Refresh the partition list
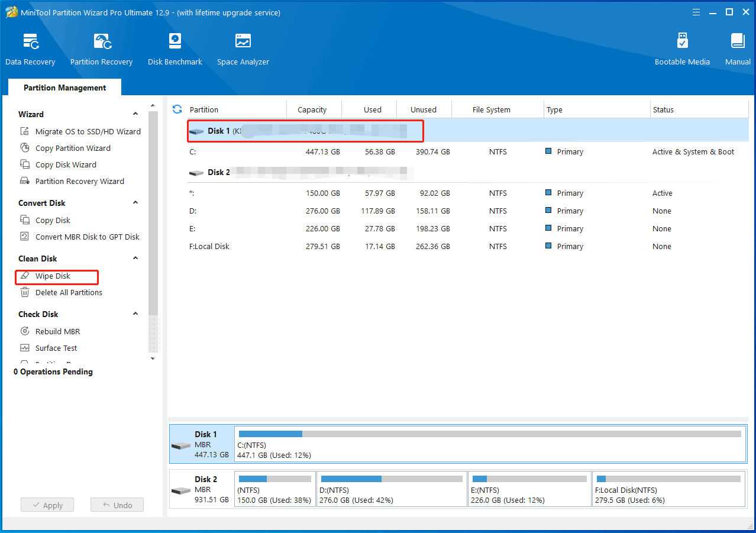The image size is (756, 533). 177,109
